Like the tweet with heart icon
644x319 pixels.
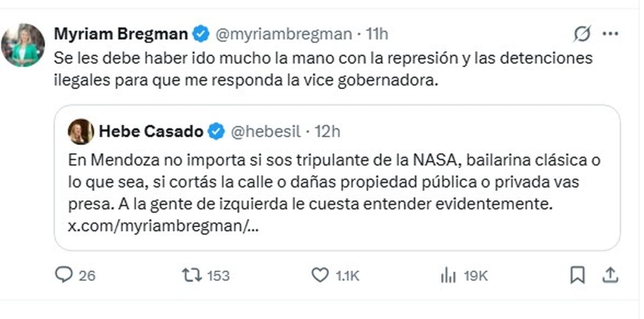point(320,275)
